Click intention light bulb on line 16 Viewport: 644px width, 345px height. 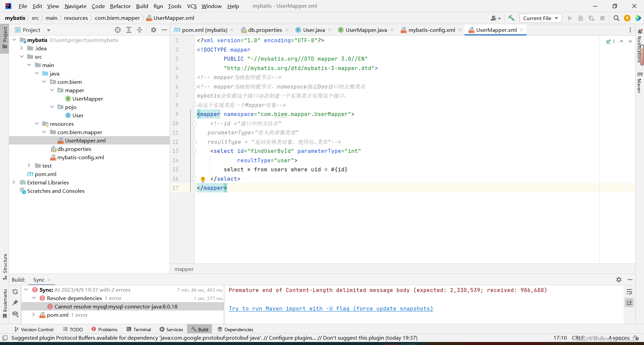pyautogui.click(x=203, y=179)
